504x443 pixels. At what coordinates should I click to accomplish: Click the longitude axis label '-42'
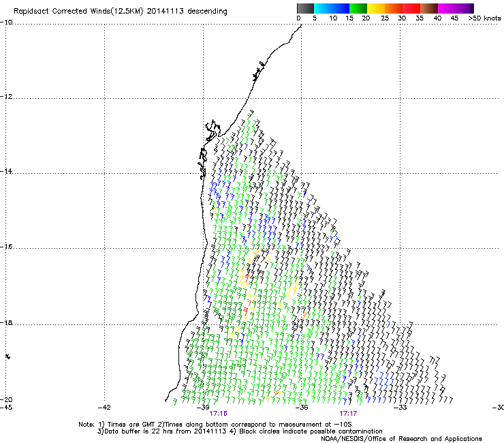pyautogui.click(x=104, y=408)
